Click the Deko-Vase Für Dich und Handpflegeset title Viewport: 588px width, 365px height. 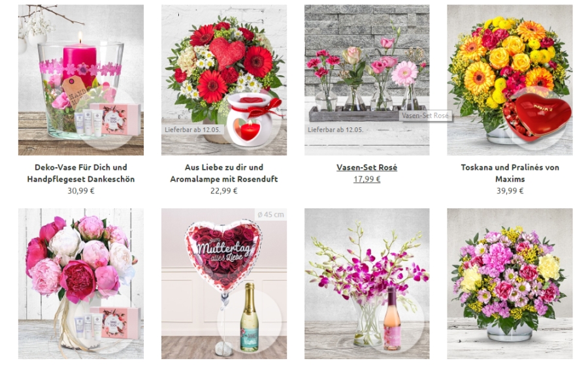pos(80,173)
